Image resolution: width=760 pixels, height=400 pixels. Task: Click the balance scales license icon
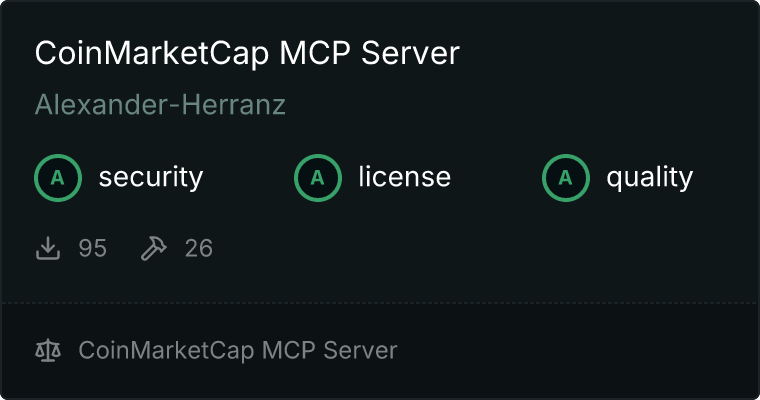(48, 351)
